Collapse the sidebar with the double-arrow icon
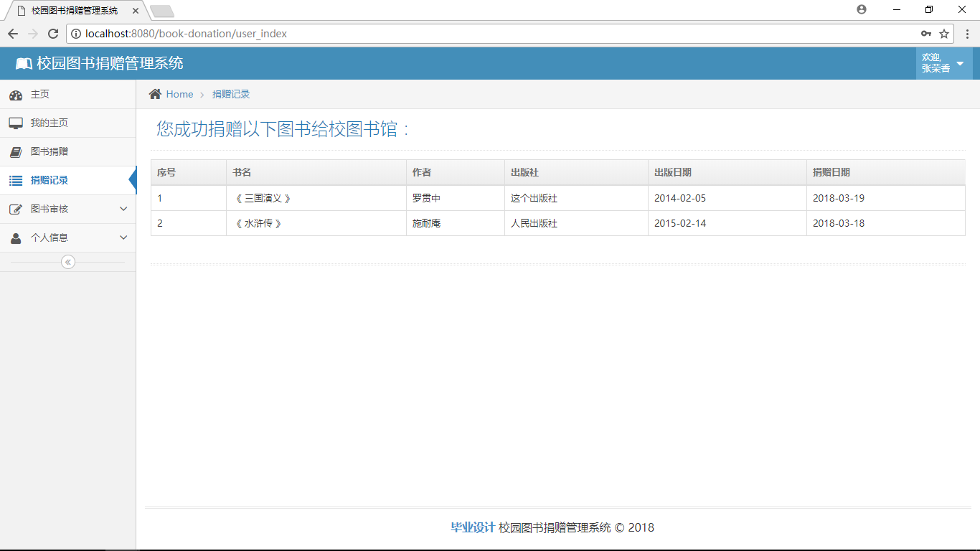The height and width of the screenshot is (551, 980). click(68, 262)
